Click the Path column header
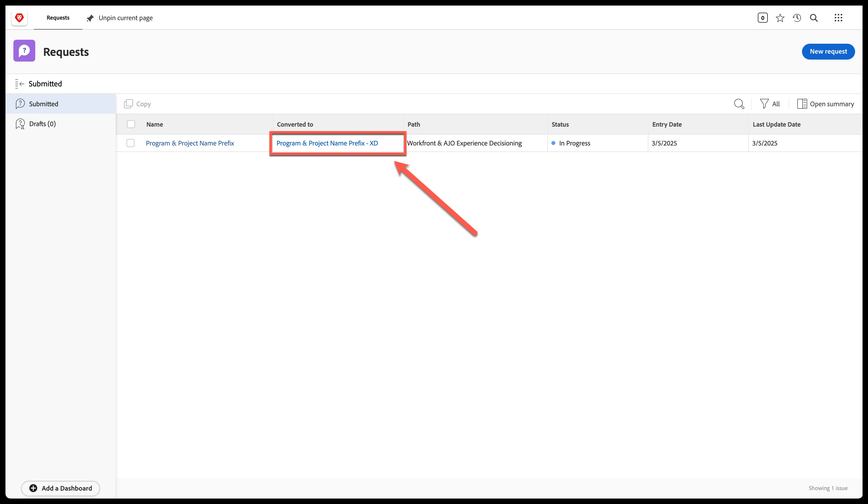This screenshot has height=504, width=868. tap(414, 124)
